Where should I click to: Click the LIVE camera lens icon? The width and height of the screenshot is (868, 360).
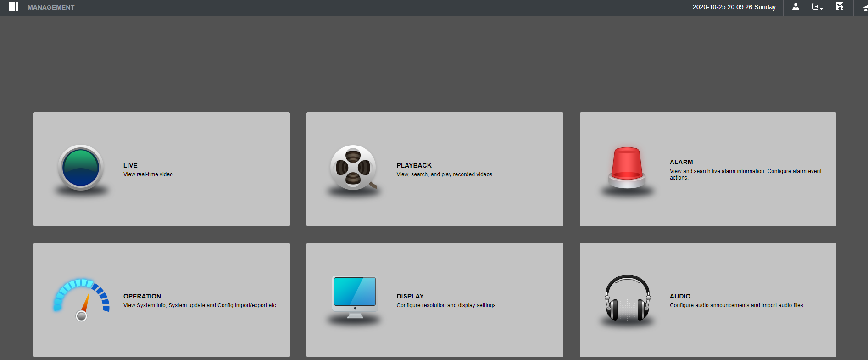click(x=81, y=168)
